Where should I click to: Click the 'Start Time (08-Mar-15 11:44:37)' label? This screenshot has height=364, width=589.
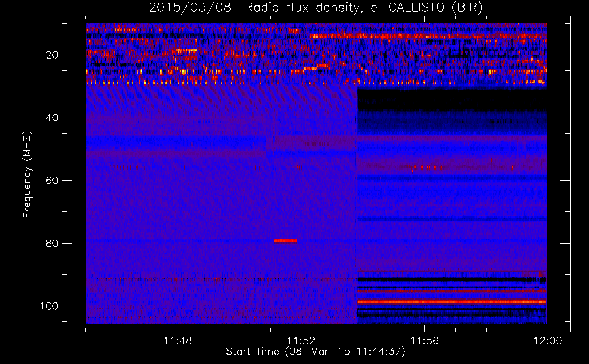(316, 351)
